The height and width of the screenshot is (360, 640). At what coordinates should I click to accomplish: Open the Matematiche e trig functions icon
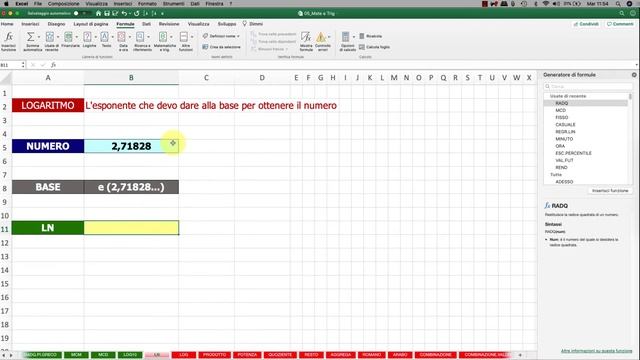click(x=163, y=37)
